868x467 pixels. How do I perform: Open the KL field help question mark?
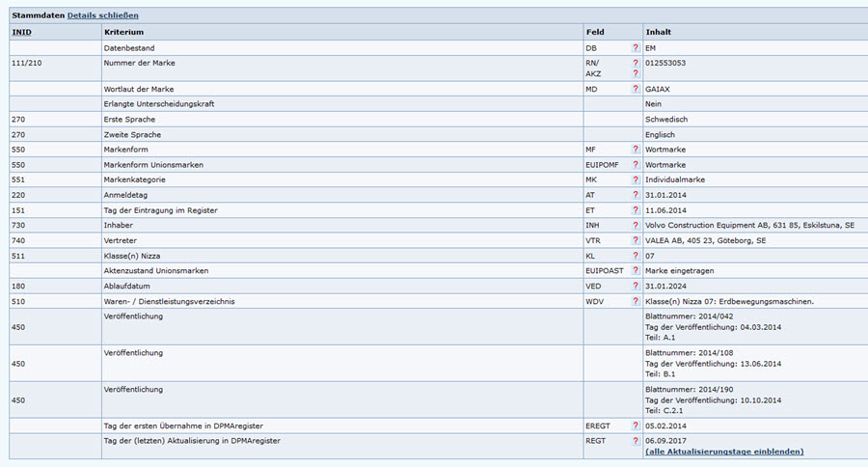pos(636,256)
